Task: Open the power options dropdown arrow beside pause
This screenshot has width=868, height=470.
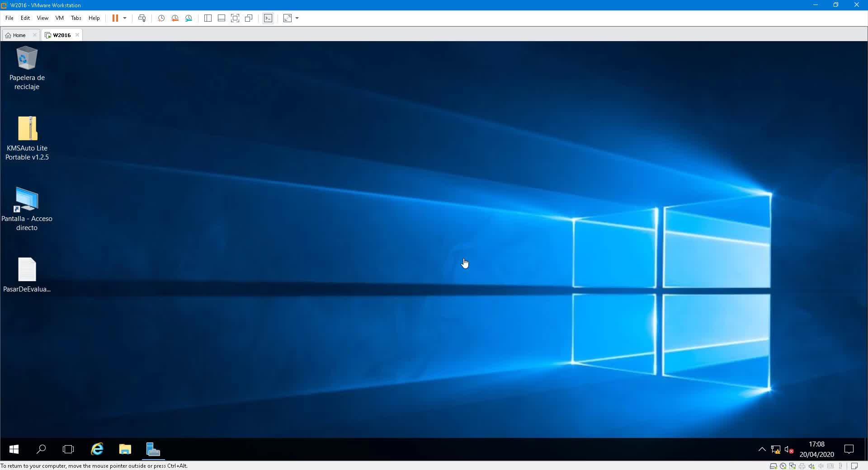Action: pyautogui.click(x=125, y=18)
